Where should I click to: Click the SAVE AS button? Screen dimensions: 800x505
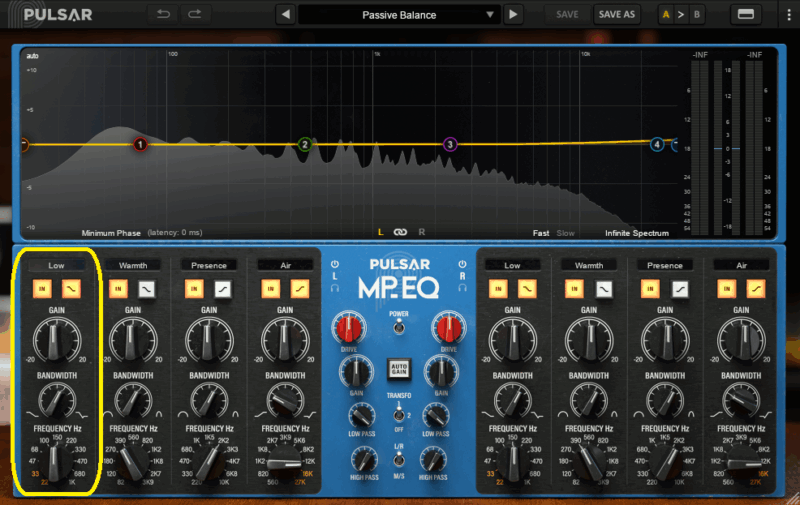(x=615, y=14)
